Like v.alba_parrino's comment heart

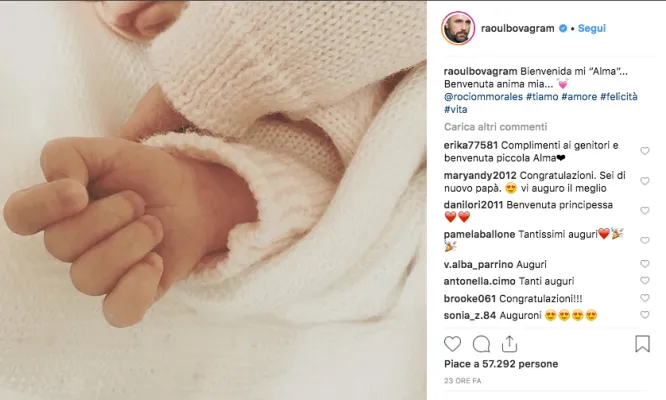pyautogui.click(x=645, y=264)
